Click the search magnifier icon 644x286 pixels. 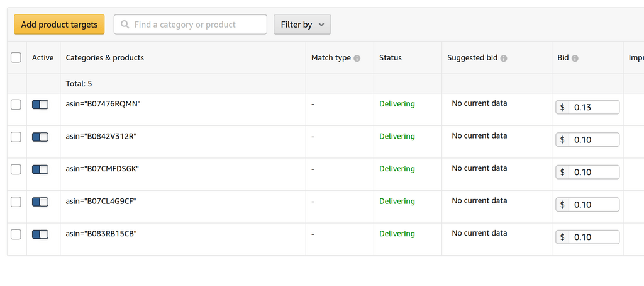tap(125, 25)
